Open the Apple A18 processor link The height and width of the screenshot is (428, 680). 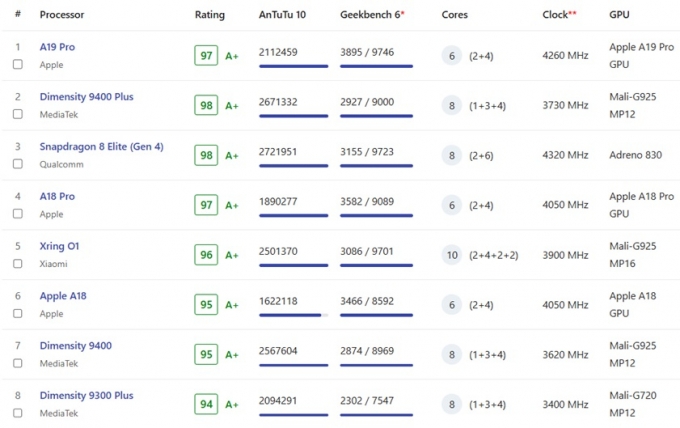click(63, 296)
